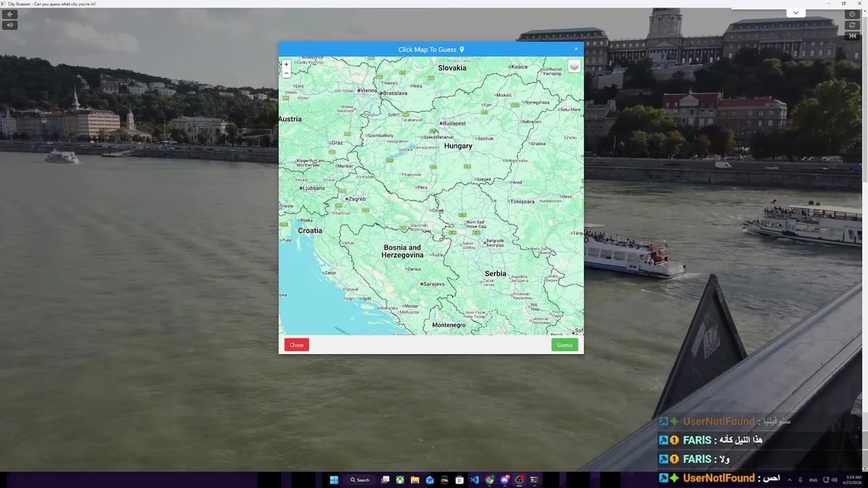Click Montenegro label on the map

(x=449, y=325)
